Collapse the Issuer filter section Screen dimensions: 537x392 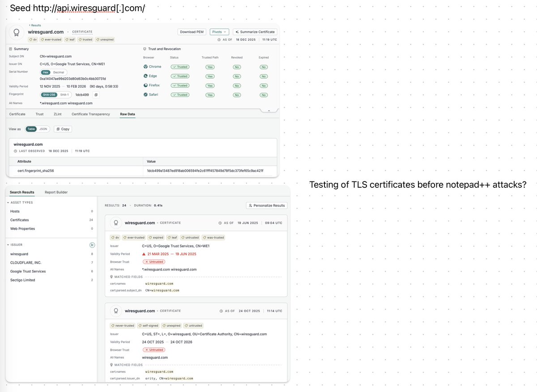point(8,245)
